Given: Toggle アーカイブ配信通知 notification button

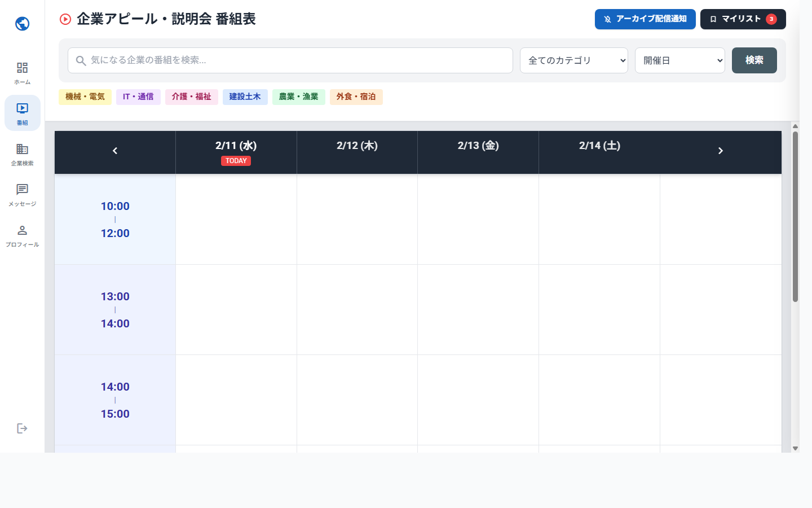Looking at the screenshot, I should pyautogui.click(x=645, y=19).
